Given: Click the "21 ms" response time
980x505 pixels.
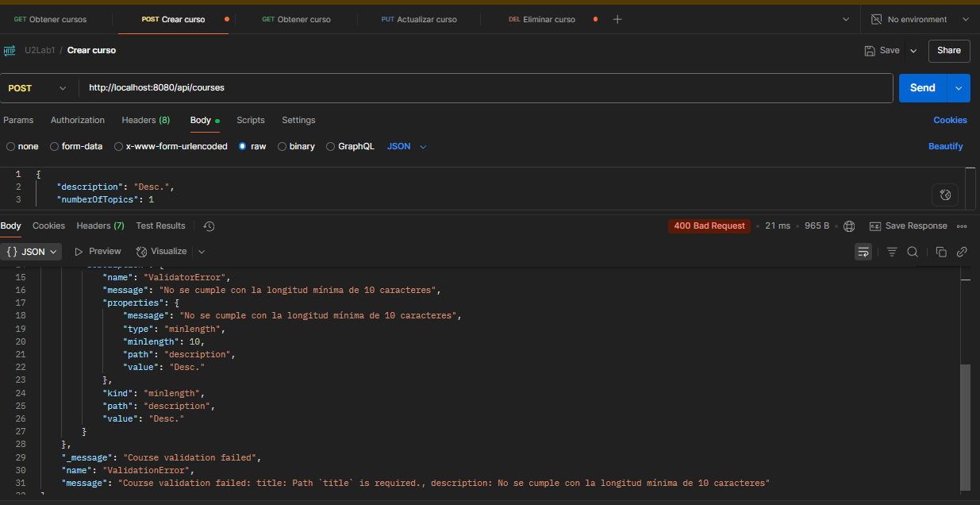Looking at the screenshot, I should 778,226.
